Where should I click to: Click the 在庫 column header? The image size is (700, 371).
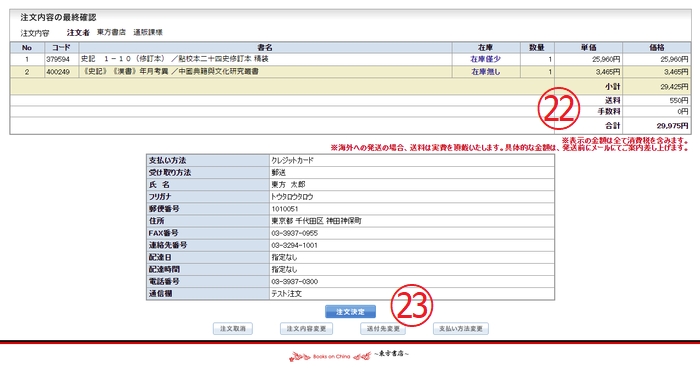486,47
